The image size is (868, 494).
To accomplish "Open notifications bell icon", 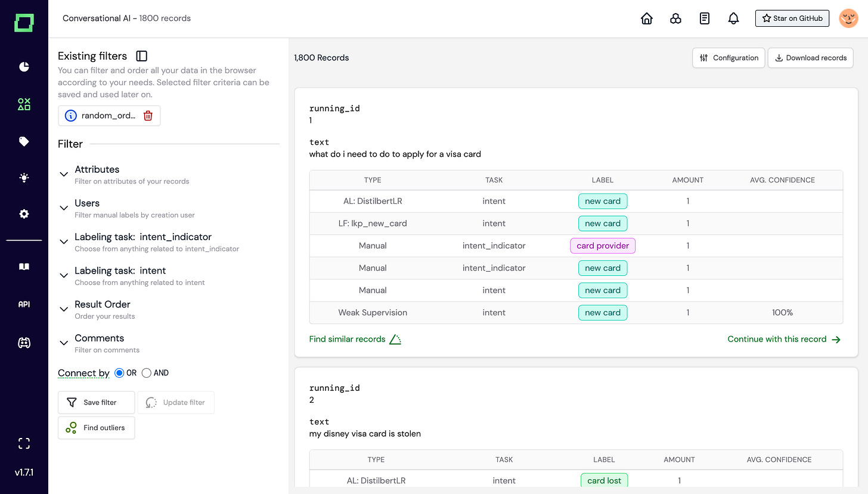I will click(734, 18).
